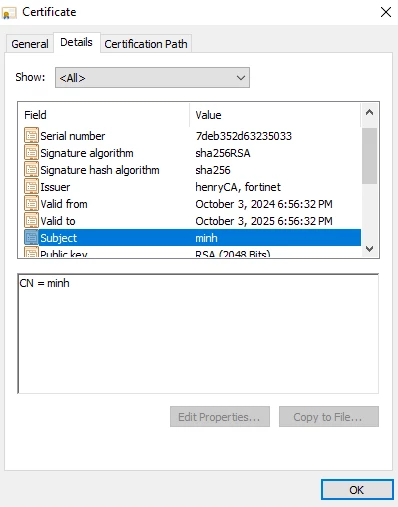Image resolution: width=398 pixels, height=507 pixels.
Task: Click the Field column header
Action: coord(104,115)
